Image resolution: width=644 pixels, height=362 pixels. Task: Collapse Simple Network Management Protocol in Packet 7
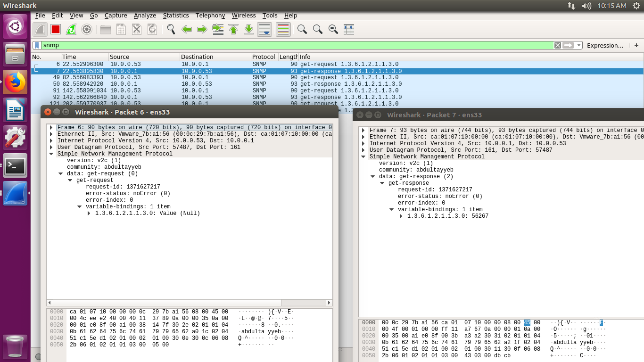(x=363, y=156)
